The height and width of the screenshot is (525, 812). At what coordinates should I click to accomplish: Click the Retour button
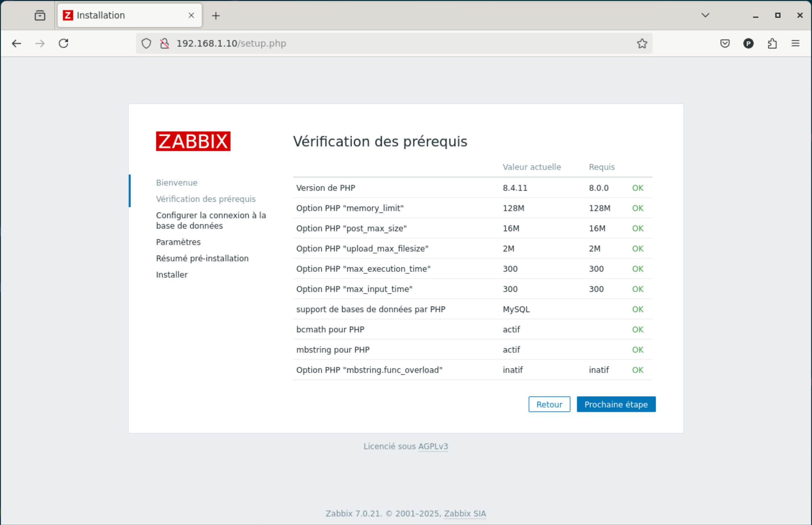pos(549,404)
